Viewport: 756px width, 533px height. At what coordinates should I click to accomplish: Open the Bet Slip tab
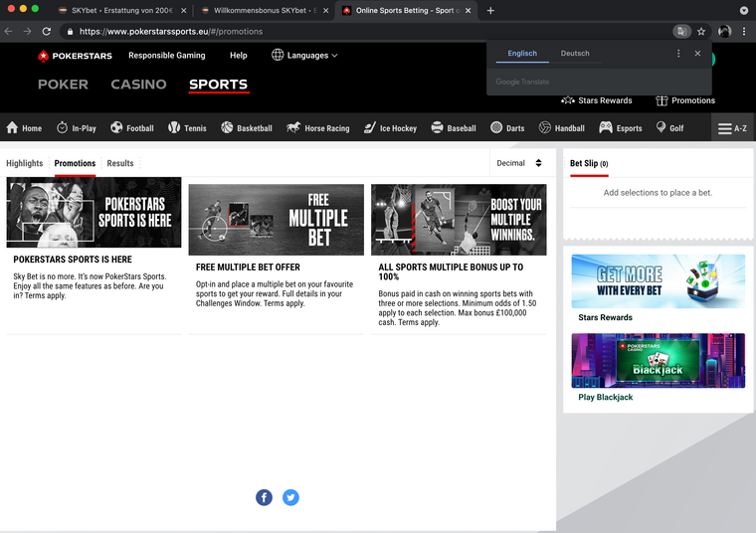589,163
